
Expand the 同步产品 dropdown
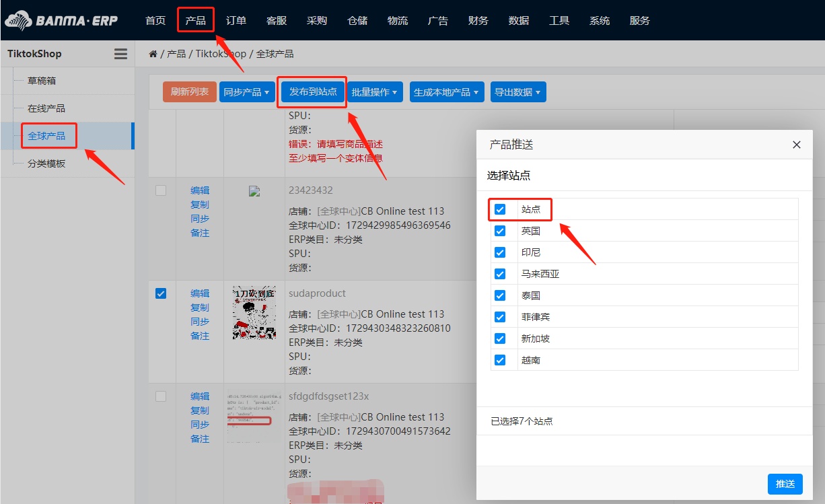click(x=247, y=92)
